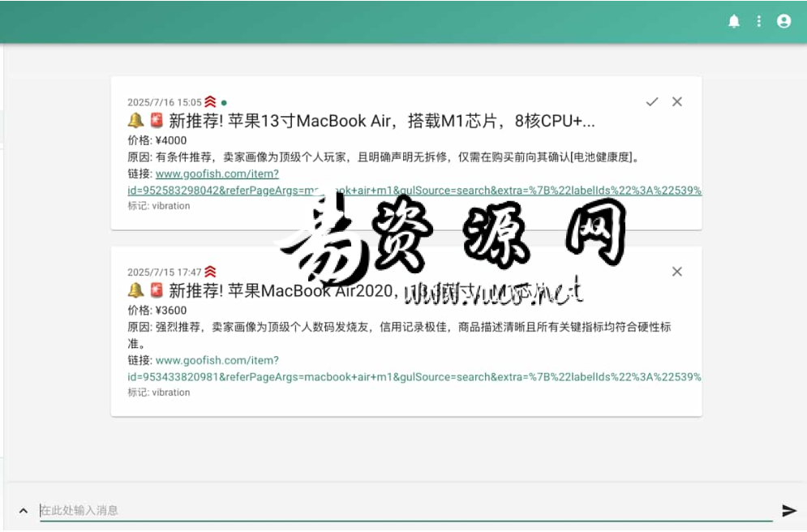
Task: Click the siren emoji in the 13寸MacBook Air title
Action: (x=157, y=120)
